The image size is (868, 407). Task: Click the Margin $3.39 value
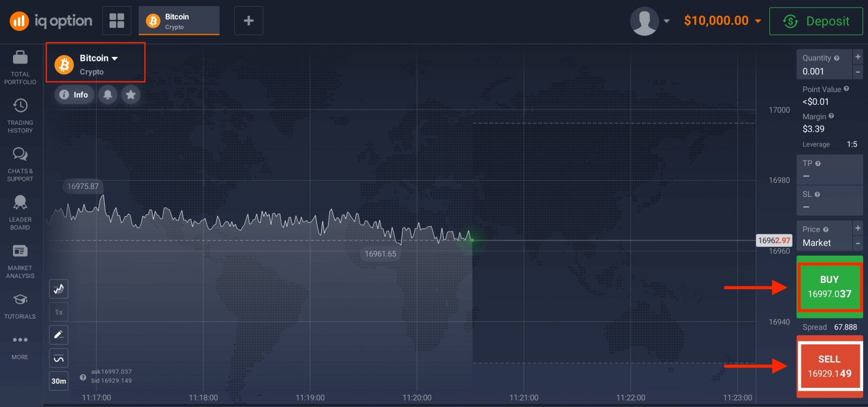(813, 129)
